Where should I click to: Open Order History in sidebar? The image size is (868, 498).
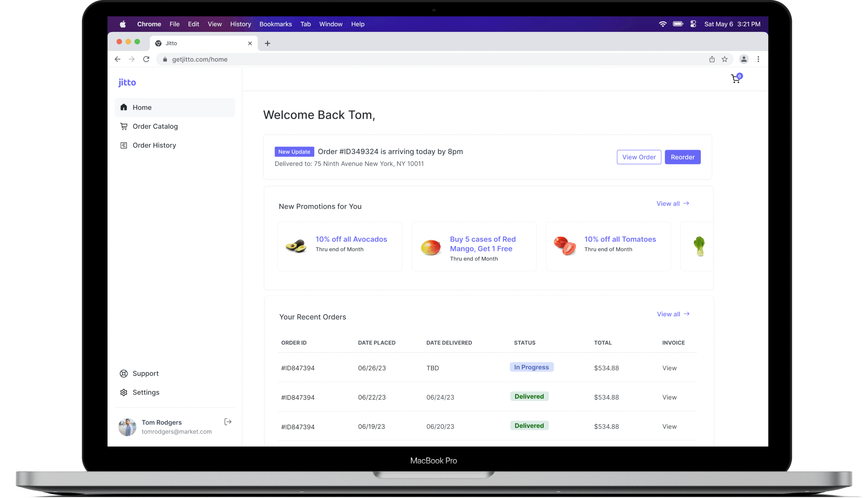tap(154, 145)
